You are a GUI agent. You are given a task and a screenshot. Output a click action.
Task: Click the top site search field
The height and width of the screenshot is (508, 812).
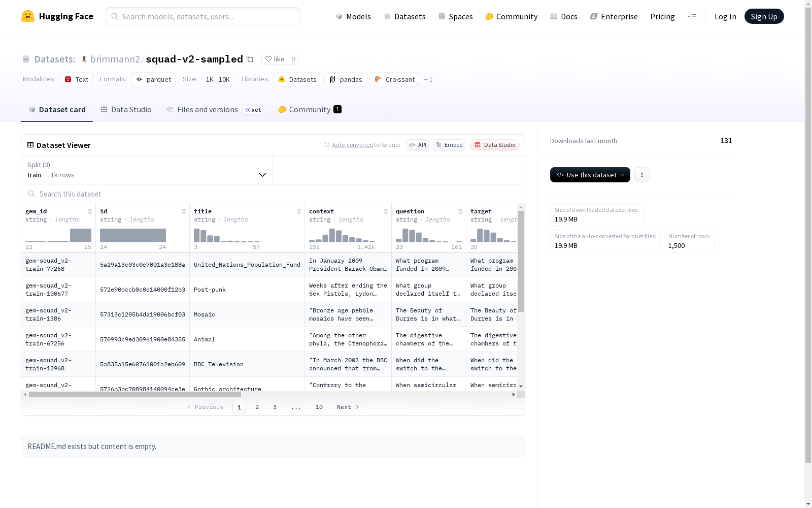tap(203, 16)
